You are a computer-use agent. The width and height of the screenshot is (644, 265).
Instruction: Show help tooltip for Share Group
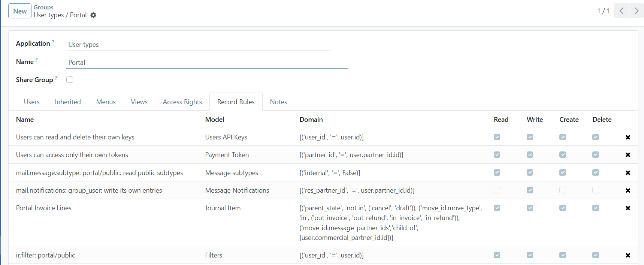pos(56,78)
